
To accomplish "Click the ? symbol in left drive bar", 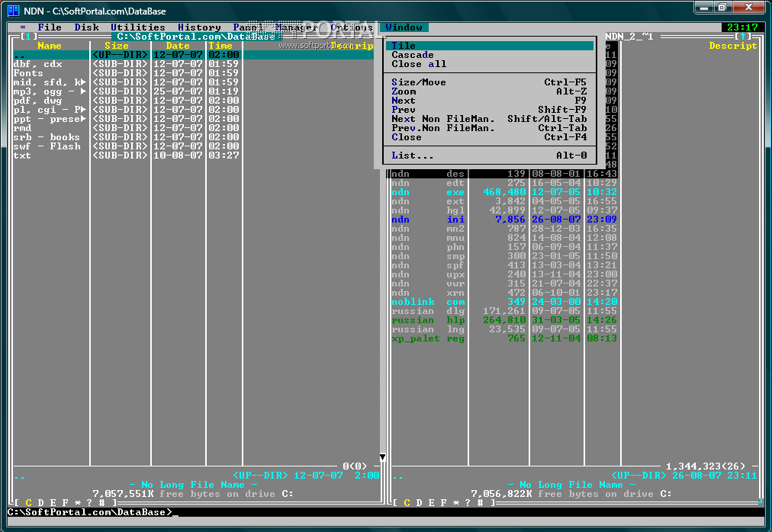I will 89,502.
